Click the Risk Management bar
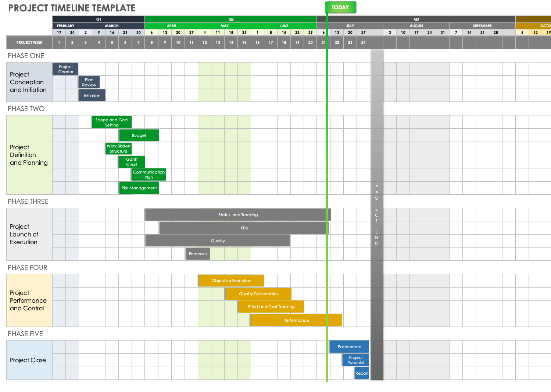The image size is (551, 392). pyautogui.click(x=139, y=188)
